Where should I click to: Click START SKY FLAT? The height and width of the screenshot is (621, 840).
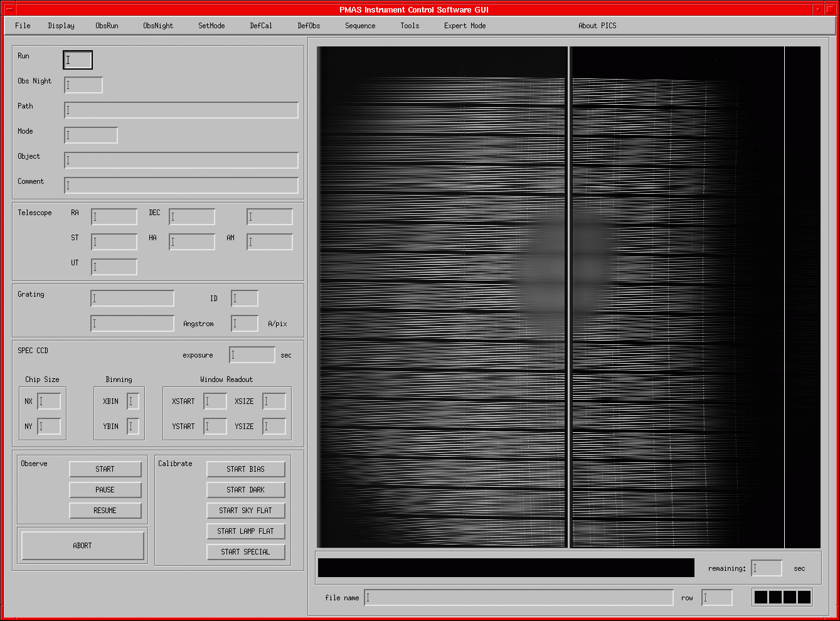[245, 511]
